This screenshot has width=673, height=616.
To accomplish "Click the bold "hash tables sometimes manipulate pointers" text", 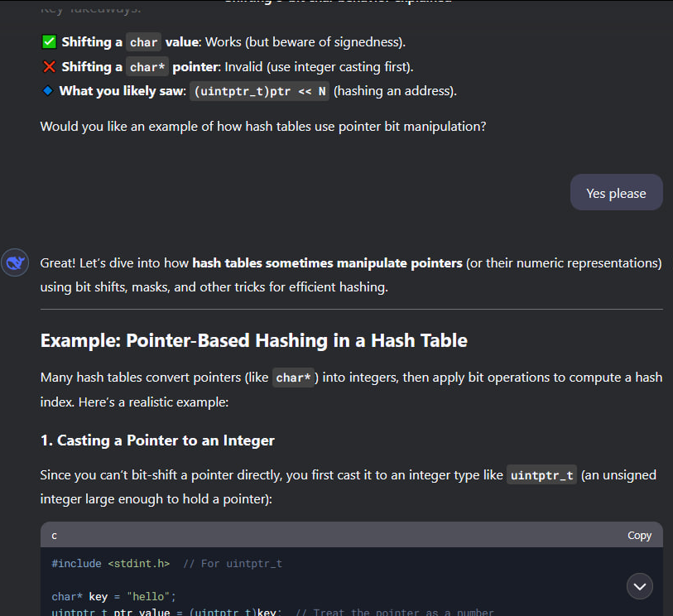I will click(x=327, y=263).
